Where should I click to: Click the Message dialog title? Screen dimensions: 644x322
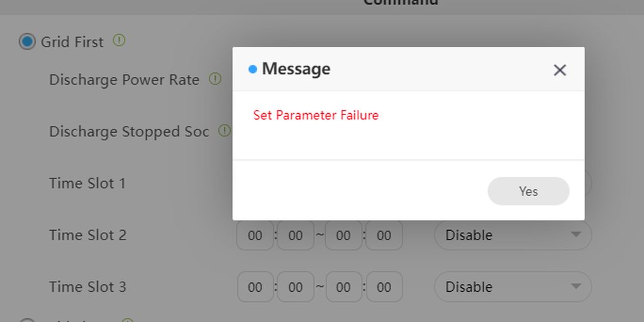click(x=296, y=69)
